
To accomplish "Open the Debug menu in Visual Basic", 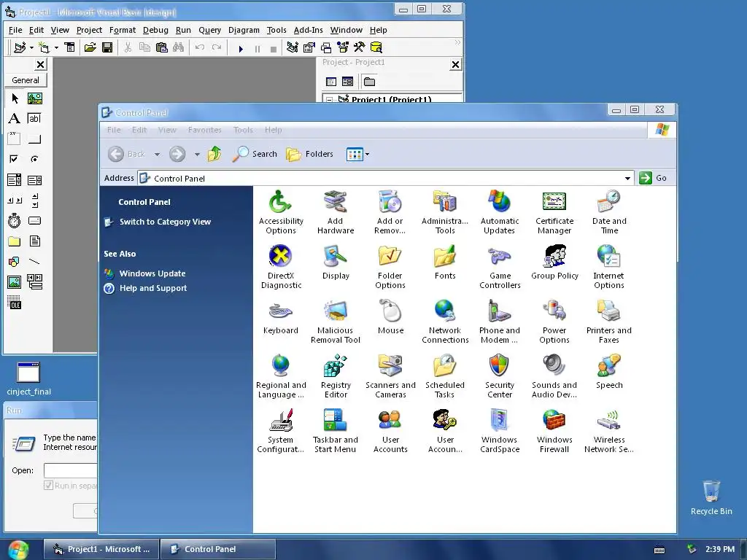I will click(x=155, y=30).
